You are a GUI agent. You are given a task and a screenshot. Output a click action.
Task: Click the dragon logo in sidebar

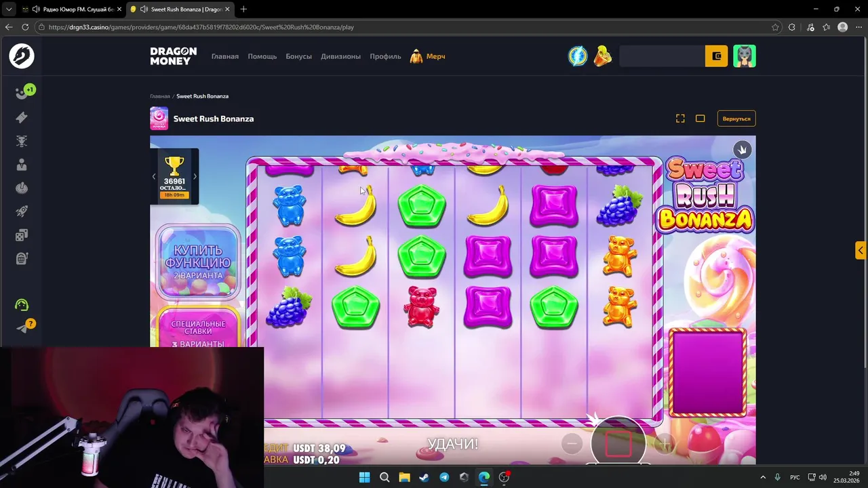pos(22,56)
